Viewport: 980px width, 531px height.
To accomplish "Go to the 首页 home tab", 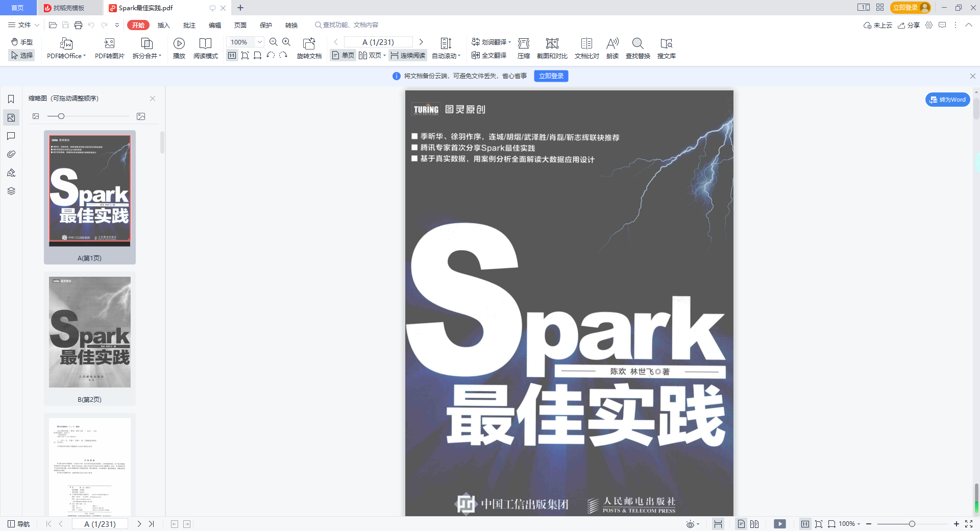I will [x=17, y=8].
